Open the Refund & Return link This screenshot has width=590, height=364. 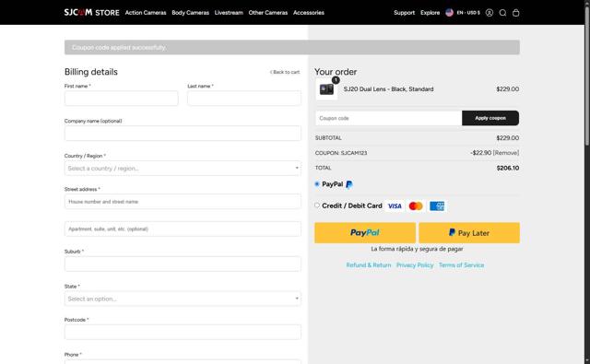369,265
